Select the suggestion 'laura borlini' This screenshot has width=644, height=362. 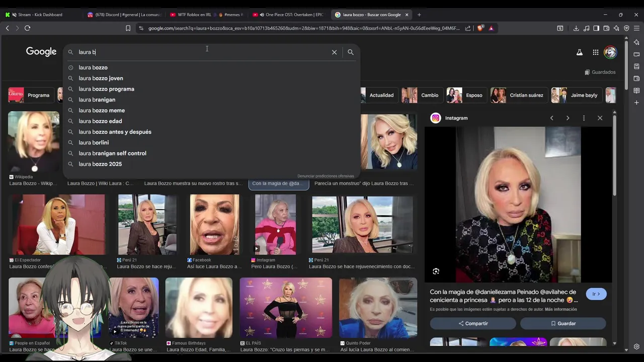pos(211,143)
